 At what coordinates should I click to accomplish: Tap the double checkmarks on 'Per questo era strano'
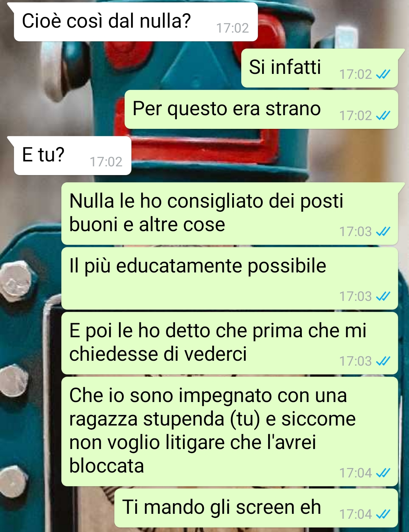[383, 116]
